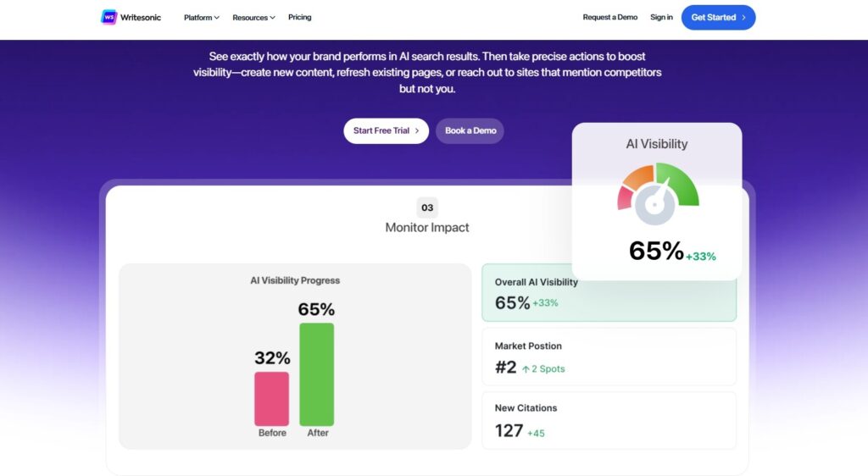This screenshot has width=868, height=476.
Task: Click the Start Free Trial button
Action: point(386,131)
